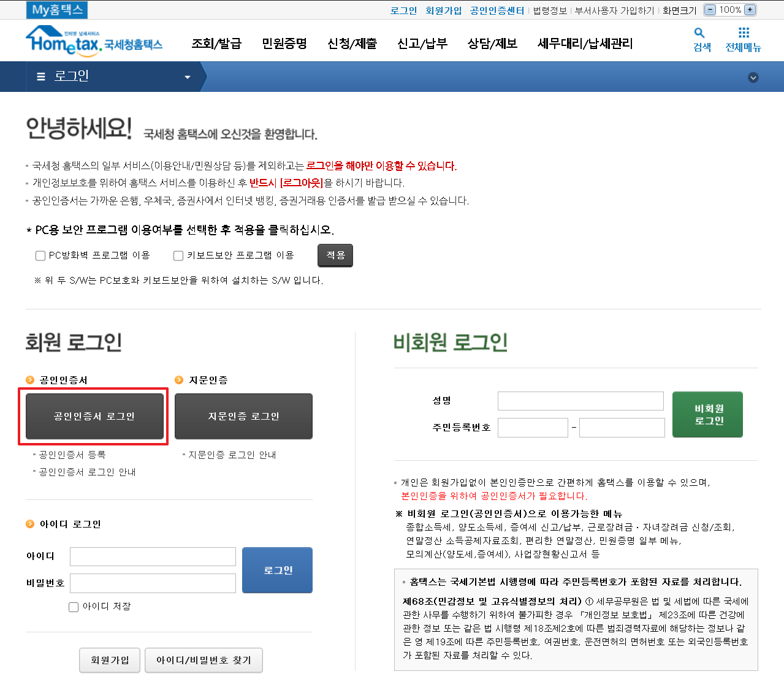
Task: Enable the PC방화벽 프로그램 이용 checkbox
Action: 40,255
